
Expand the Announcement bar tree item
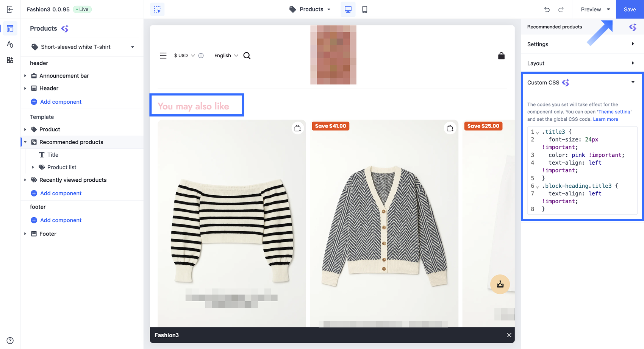[x=25, y=76]
